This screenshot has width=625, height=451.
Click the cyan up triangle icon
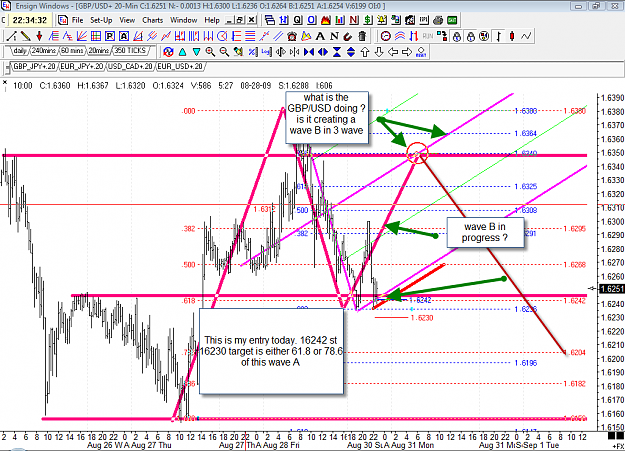(x=182, y=52)
